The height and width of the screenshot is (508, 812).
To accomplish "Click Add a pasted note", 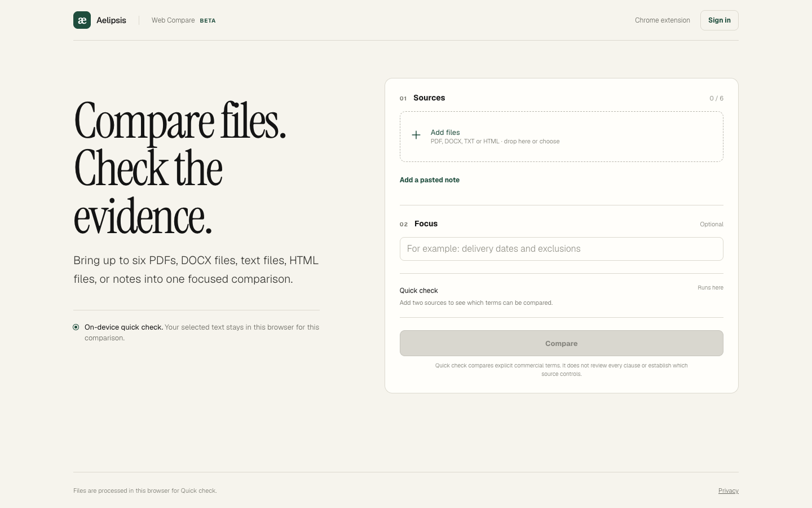I will pos(430,180).
